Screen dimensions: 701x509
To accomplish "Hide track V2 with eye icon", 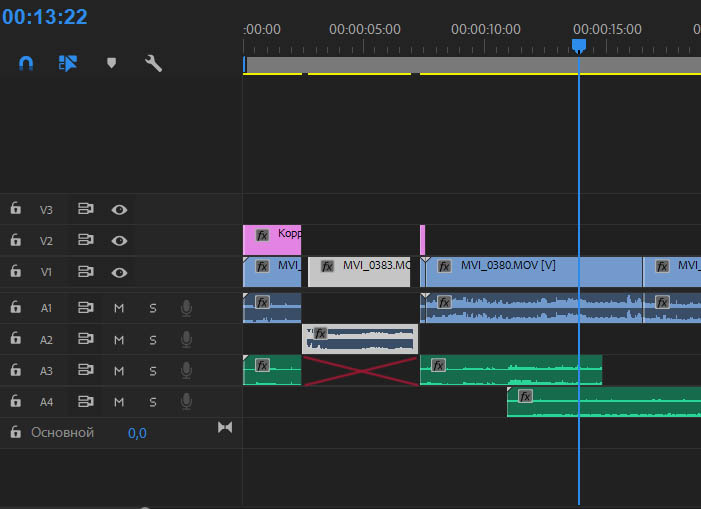I will 119,241.
